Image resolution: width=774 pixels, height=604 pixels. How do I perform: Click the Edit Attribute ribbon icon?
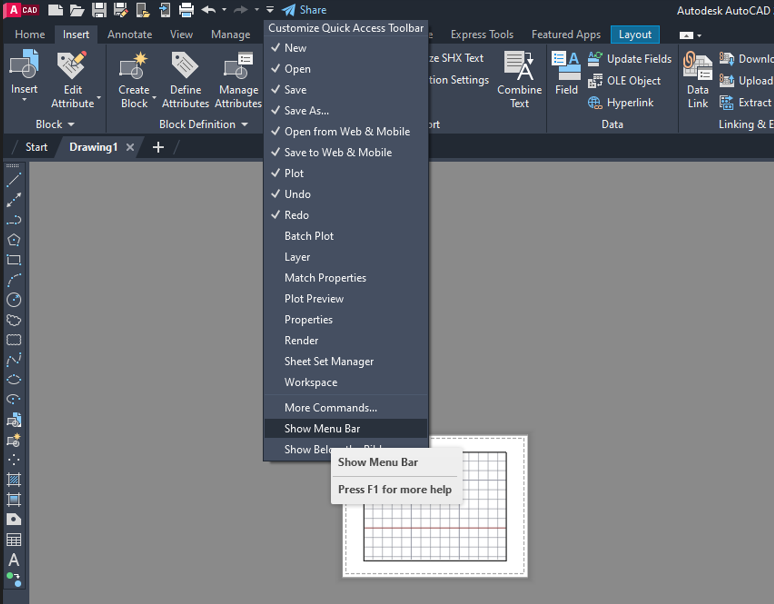[x=72, y=65]
